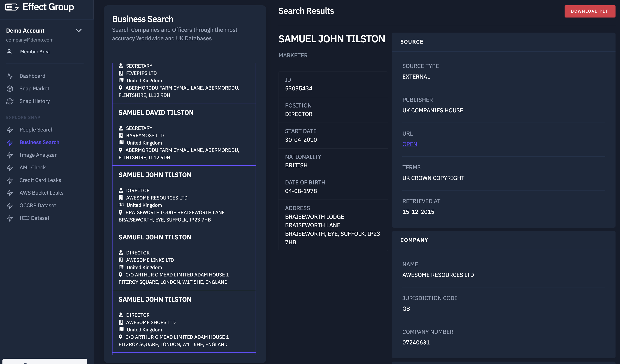620x364 pixels.
Task: Click the Business Search sidebar item
Action: [x=39, y=142]
